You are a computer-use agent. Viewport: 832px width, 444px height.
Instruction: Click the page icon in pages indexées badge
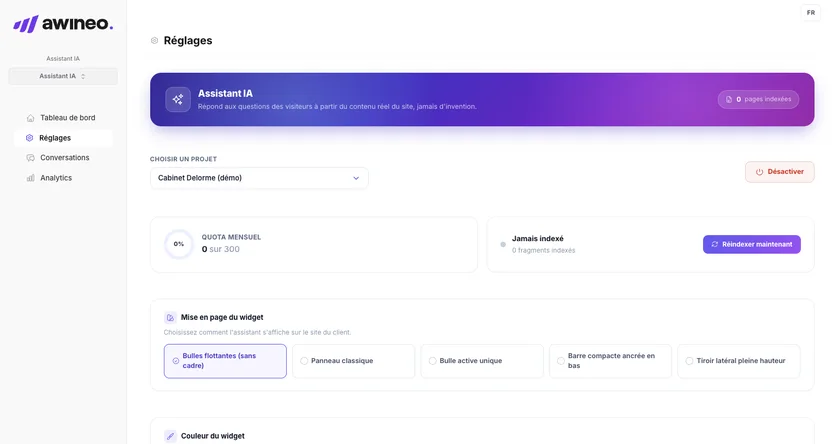tap(729, 100)
